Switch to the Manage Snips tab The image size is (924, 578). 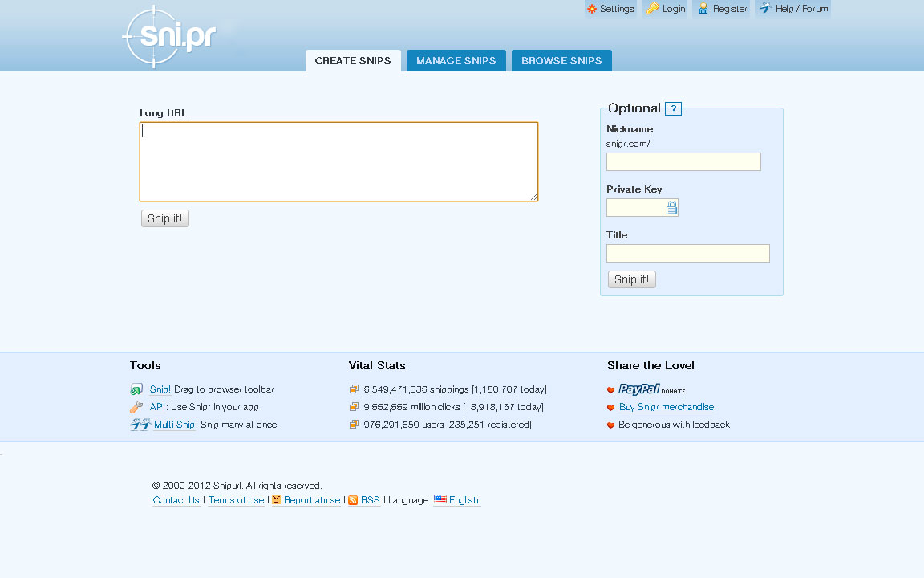pos(456,61)
